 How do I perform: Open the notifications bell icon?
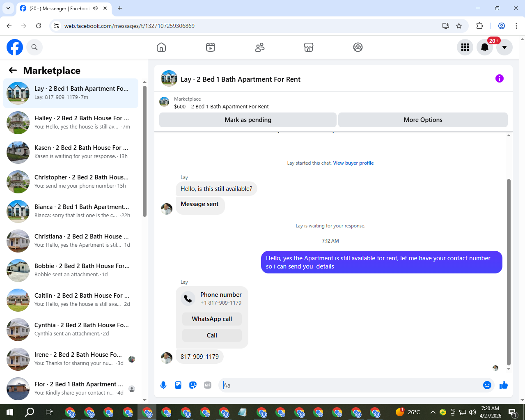coord(485,47)
